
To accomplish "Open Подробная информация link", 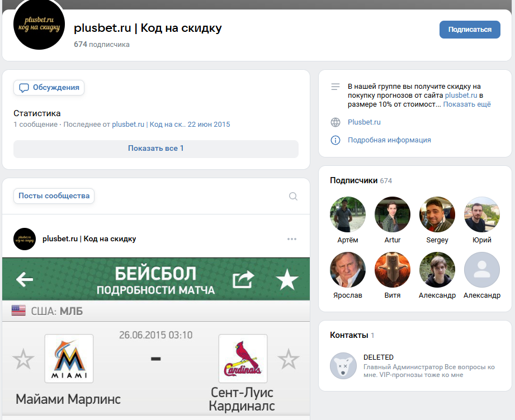I will (x=389, y=140).
